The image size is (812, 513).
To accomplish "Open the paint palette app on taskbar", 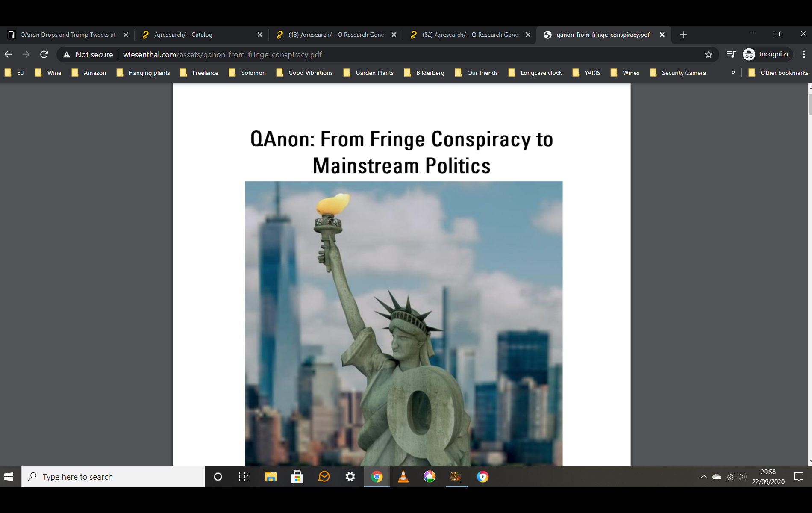I will (456, 477).
